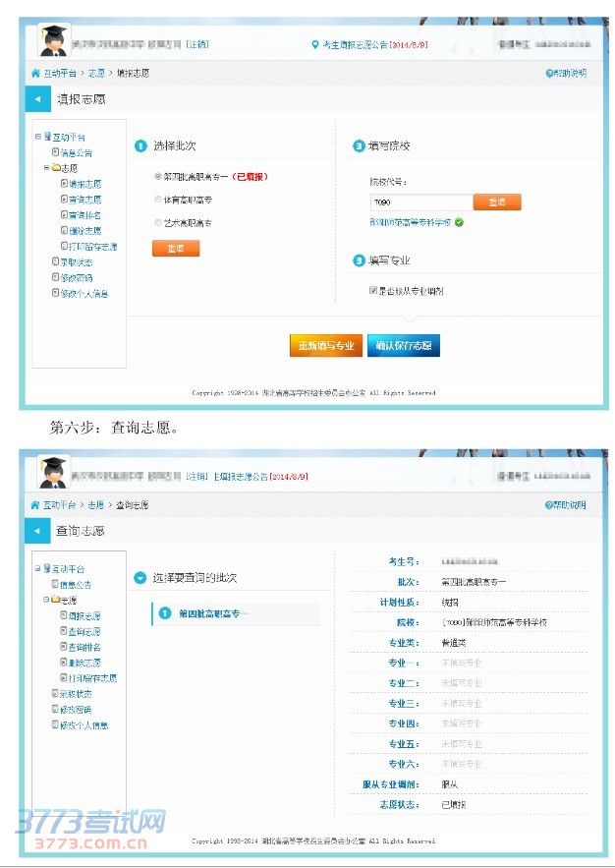615x868 pixels.
Task: Collapse the 志愿 tree node on 填报志愿 page
Action: tap(46, 168)
